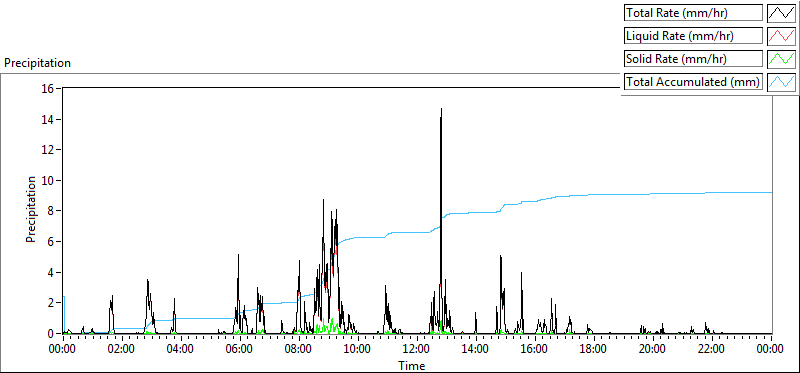Click the Total Rate black line icon

click(x=782, y=13)
